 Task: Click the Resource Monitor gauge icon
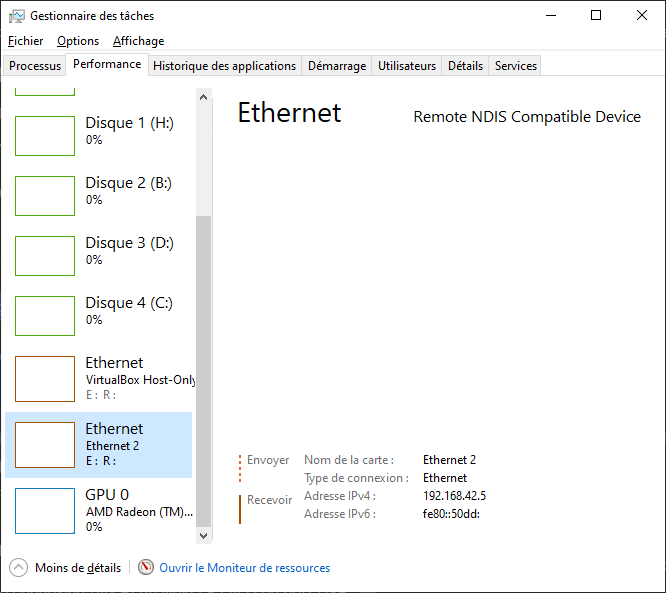pos(146,568)
